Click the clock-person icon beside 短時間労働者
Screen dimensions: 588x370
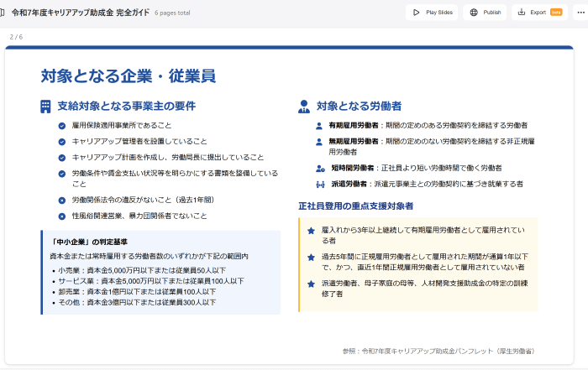pos(320,169)
